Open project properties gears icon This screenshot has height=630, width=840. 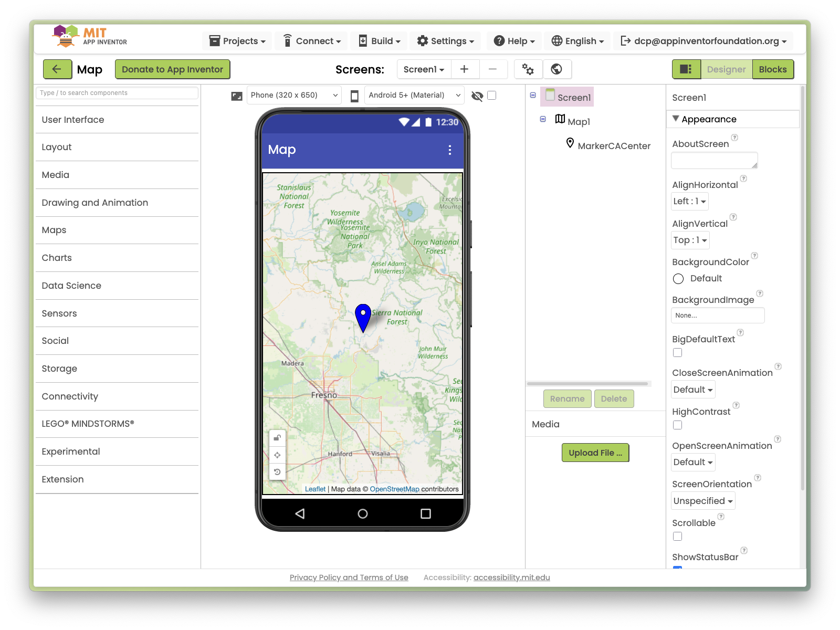[x=528, y=69]
